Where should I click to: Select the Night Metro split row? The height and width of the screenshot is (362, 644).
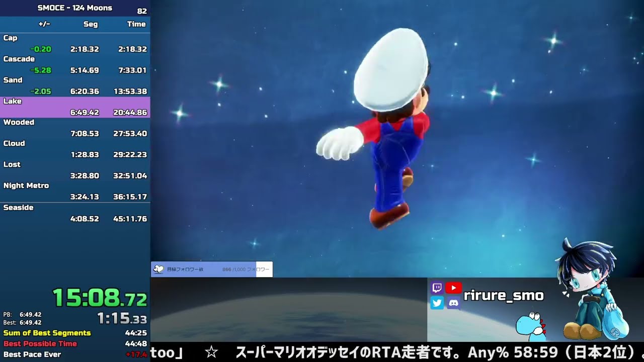75,192
